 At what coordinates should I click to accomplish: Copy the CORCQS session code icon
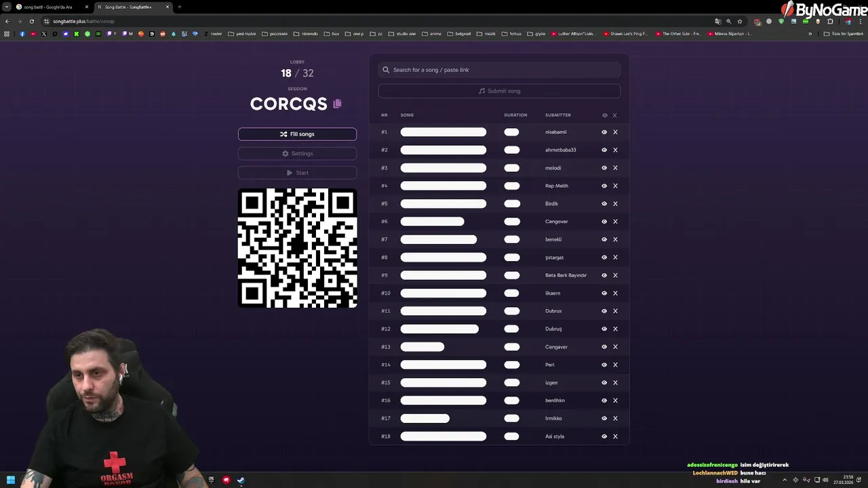tap(337, 104)
